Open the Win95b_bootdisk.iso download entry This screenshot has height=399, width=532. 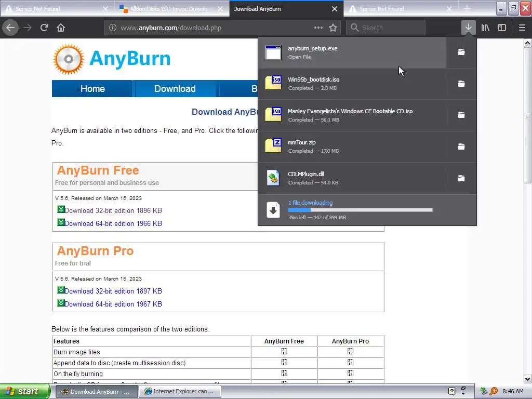coord(352,84)
